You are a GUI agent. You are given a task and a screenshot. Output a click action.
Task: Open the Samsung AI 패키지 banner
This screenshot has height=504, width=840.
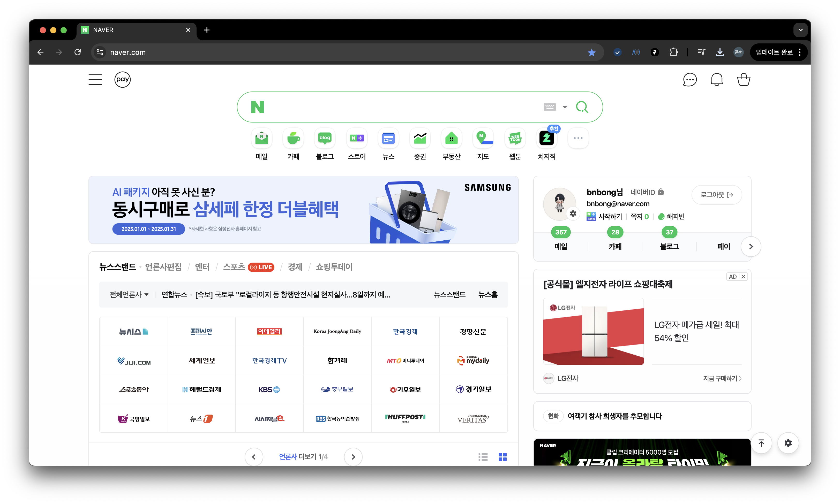(x=303, y=210)
